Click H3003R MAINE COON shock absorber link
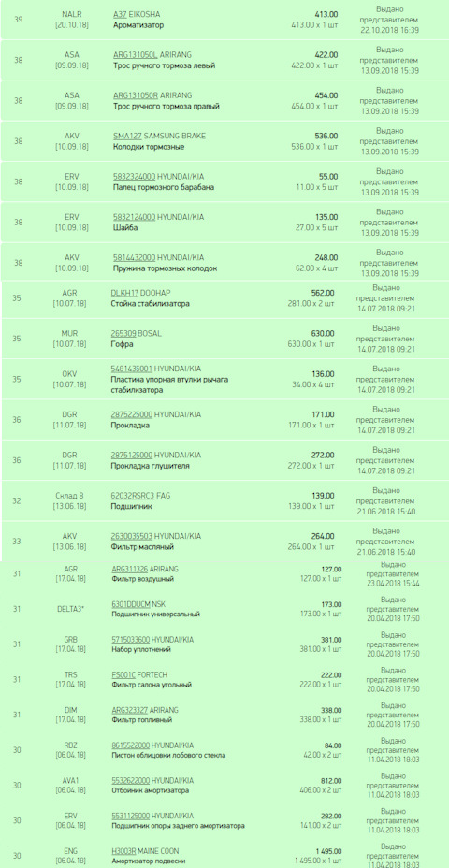The image size is (449, 868). pyautogui.click(x=124, y=851)
